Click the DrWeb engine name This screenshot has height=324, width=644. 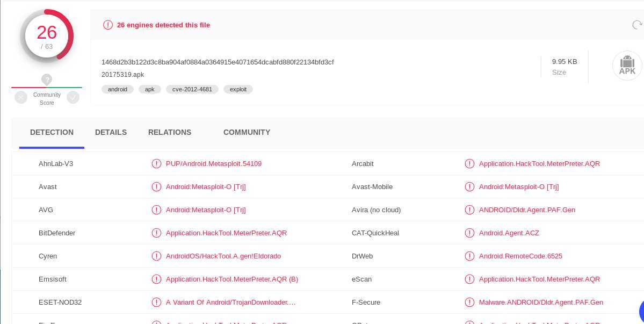click(362, 256)
